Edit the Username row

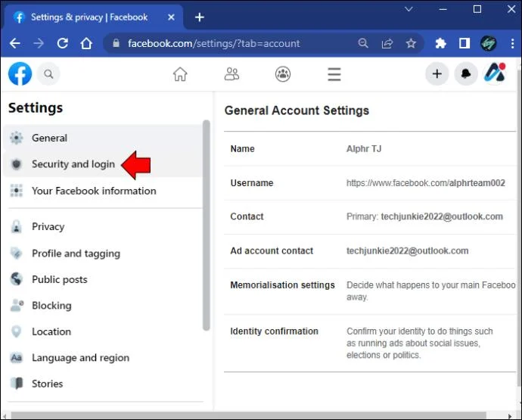click(x=370, y=183)
